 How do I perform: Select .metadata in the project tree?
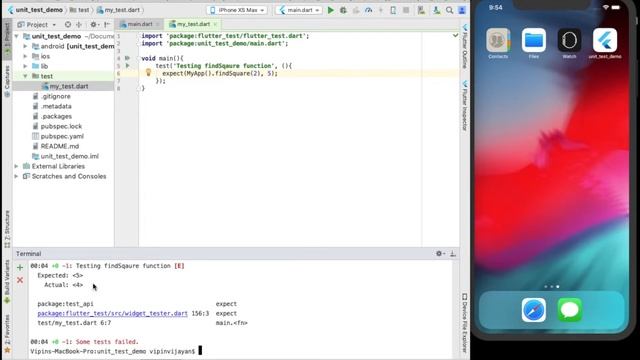(x=64, y=106)
